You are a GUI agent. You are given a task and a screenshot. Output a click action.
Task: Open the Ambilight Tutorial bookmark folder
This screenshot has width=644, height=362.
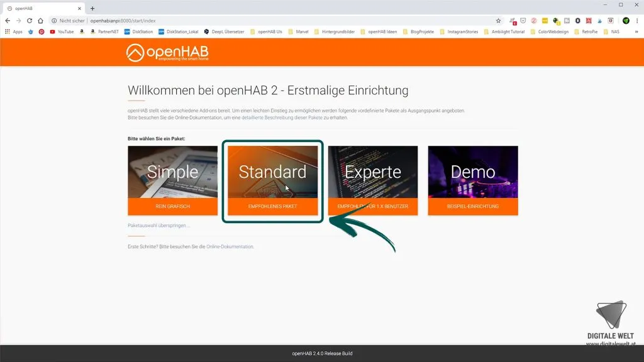[x=504, y=31]
